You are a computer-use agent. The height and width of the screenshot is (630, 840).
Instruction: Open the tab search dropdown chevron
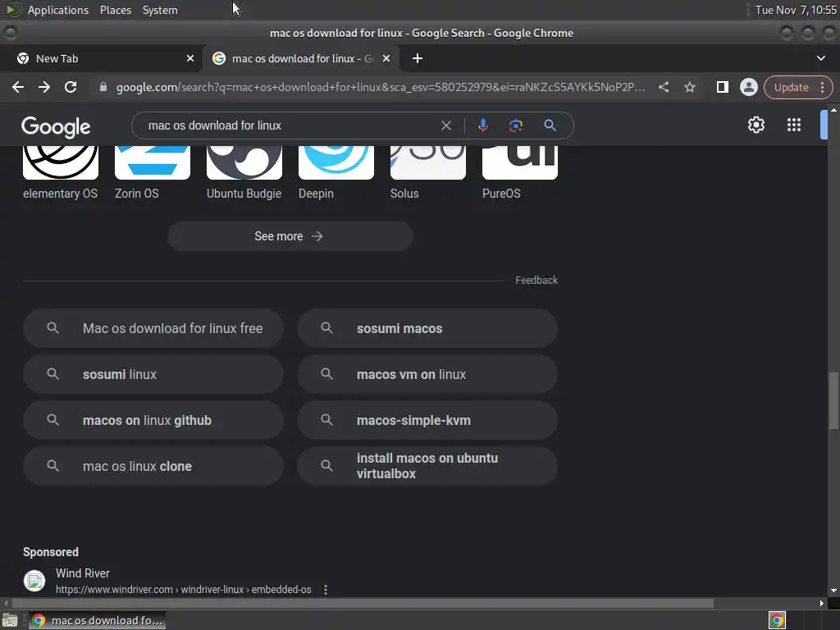pyautogui.click(x=820, y=58)
